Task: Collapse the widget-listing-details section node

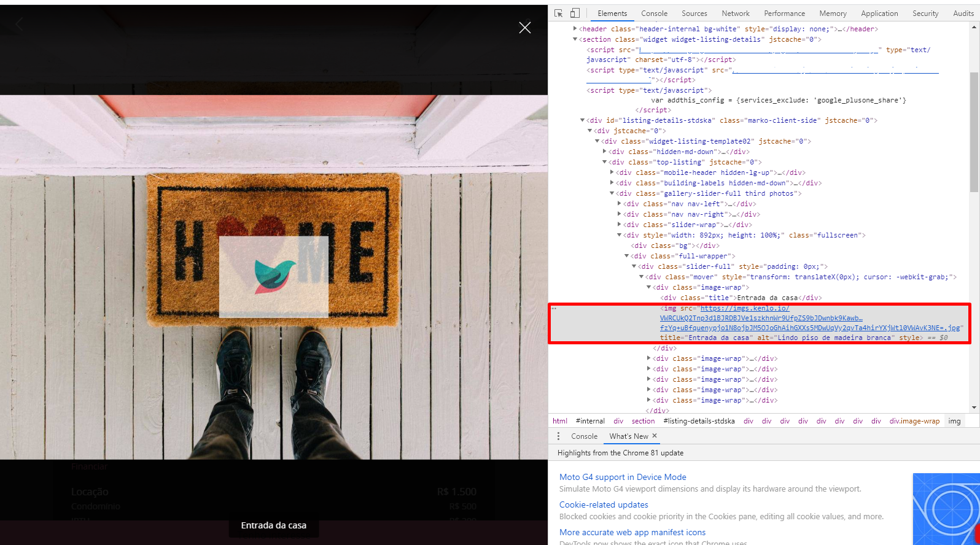Action: [x=575, y=39]
